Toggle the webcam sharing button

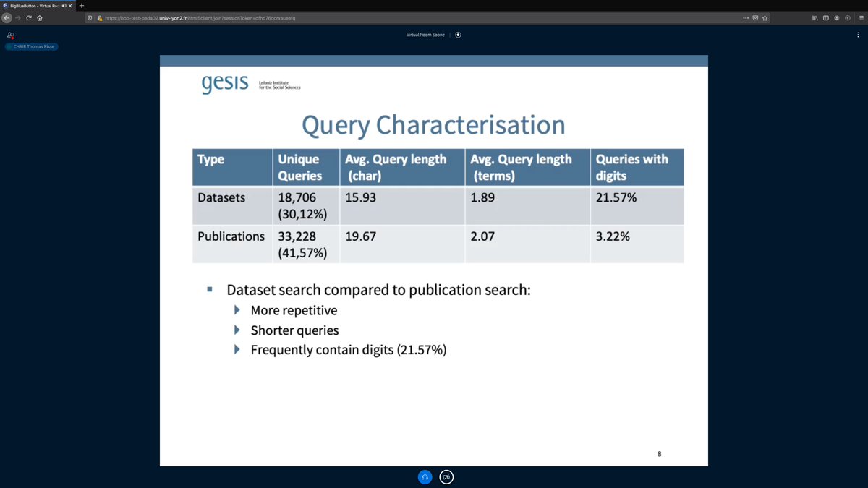click(x=447, y=477)
